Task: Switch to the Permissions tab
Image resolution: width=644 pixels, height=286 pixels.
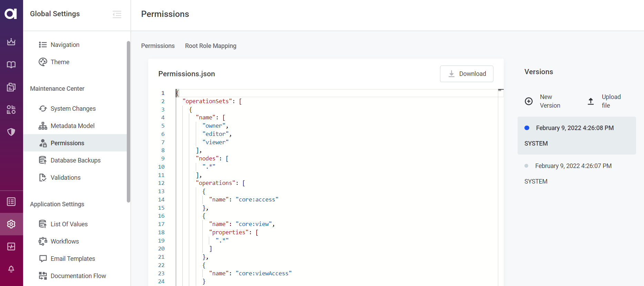Action: tap(158, 46)
